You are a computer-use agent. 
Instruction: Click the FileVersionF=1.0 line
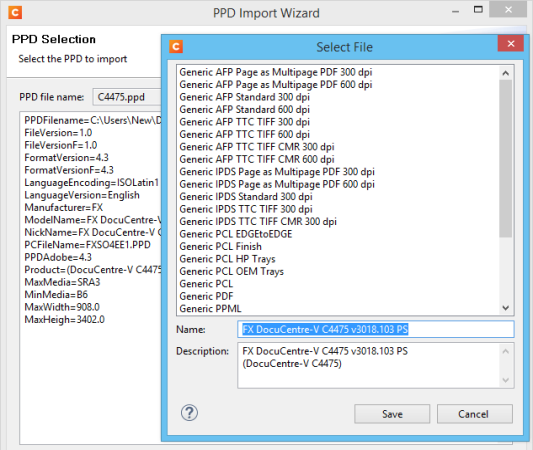61,145
